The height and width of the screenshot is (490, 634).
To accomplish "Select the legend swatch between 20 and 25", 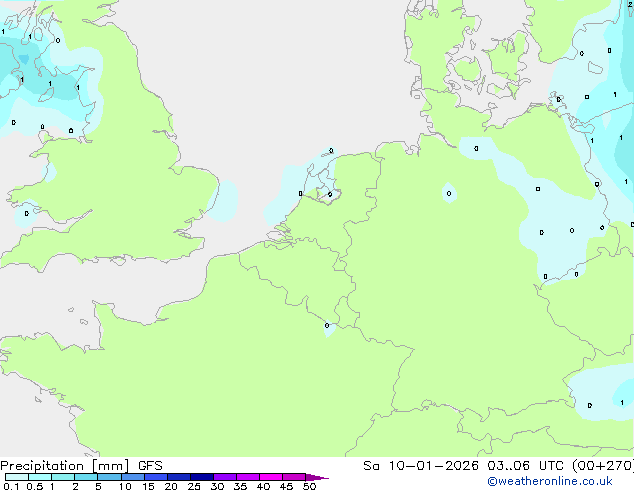I will click(178, 477).
